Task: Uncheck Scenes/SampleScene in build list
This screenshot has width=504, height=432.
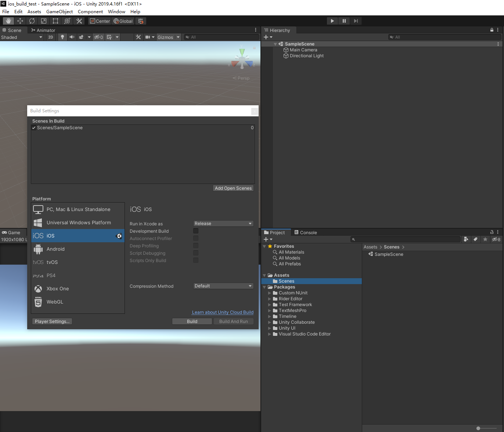Action: (34, 128)
